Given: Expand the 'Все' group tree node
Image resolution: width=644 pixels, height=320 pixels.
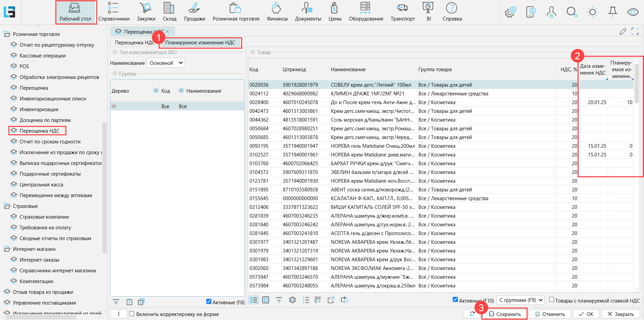Looking at the screenshot, I should [114, 106].
